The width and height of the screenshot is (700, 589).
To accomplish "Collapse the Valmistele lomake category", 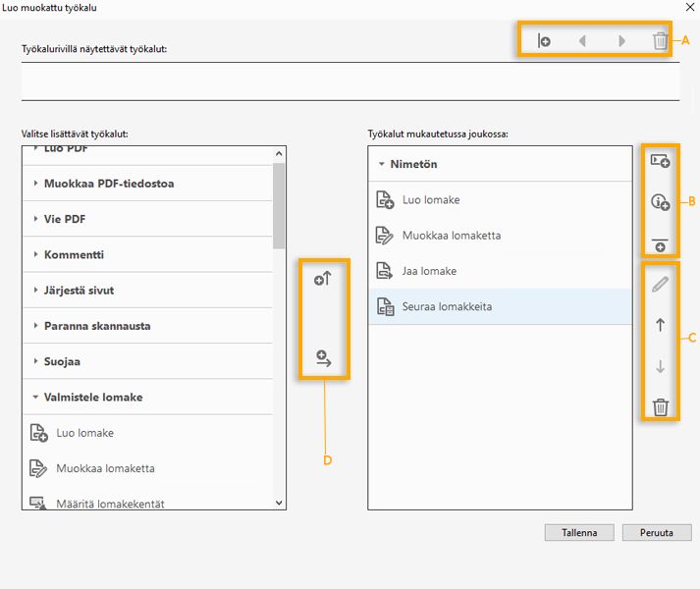I will coord(36,398).
